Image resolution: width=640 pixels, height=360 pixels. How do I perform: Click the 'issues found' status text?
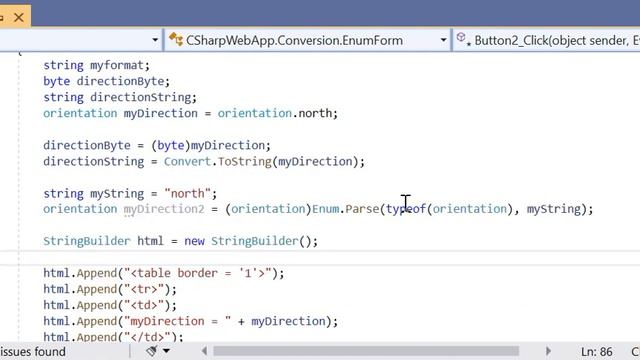coord(33,351)
